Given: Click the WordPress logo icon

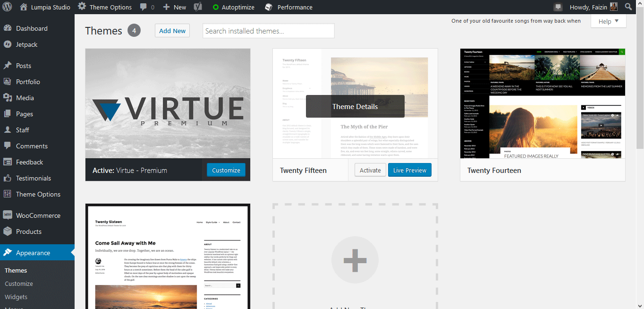Looking at the screenshot, I should click(7, 7).
